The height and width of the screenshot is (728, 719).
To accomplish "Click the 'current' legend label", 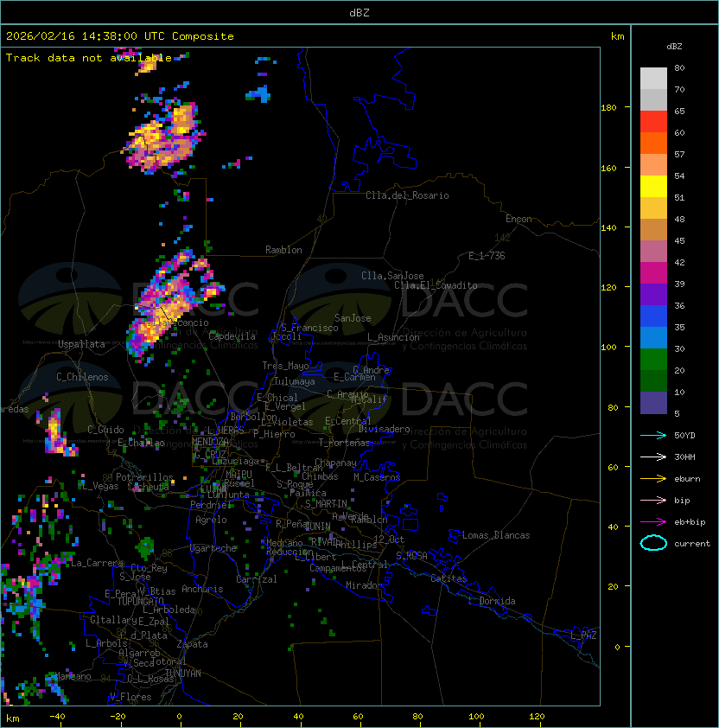I will (x=692, y=544).
